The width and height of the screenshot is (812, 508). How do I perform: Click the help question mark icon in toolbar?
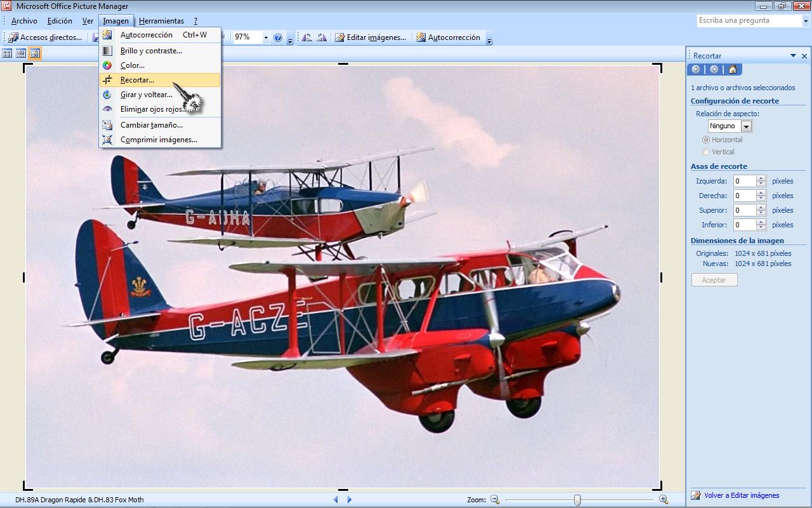278,37
